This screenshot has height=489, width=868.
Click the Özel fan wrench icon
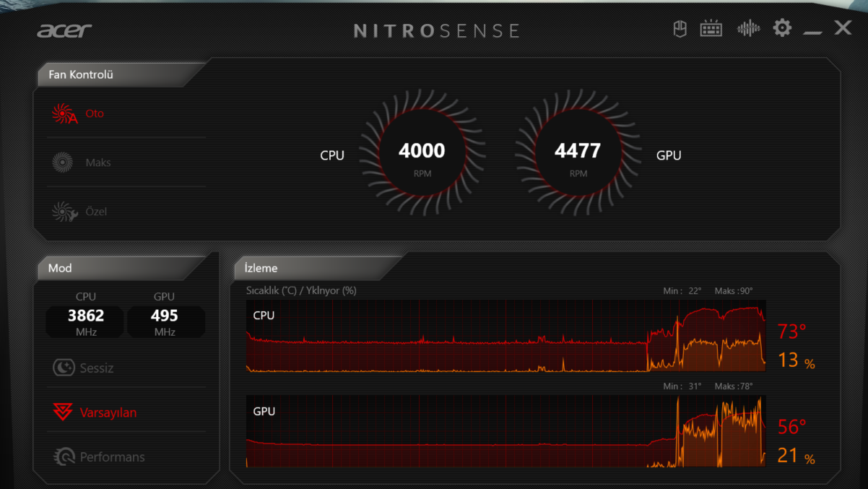point(64,212)
